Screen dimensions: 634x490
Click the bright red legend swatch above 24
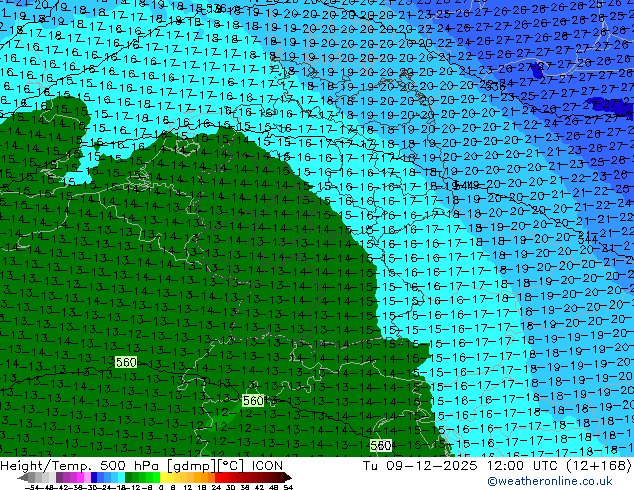(218, 477)
